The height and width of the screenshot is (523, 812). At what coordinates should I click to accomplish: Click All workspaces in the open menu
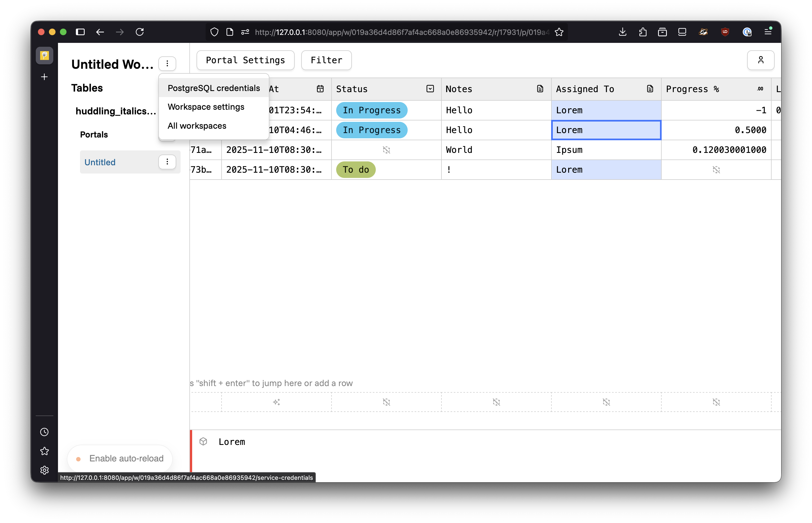coord(197,126)
